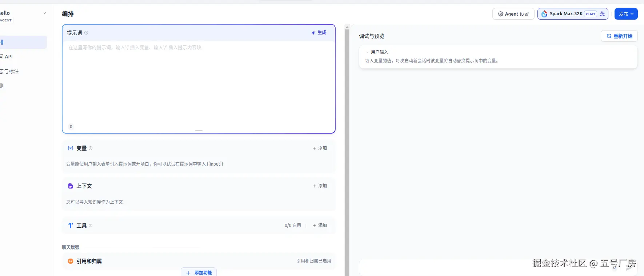Grab the prompt box resize handle
644x276 pixels.
click(199, 130)
